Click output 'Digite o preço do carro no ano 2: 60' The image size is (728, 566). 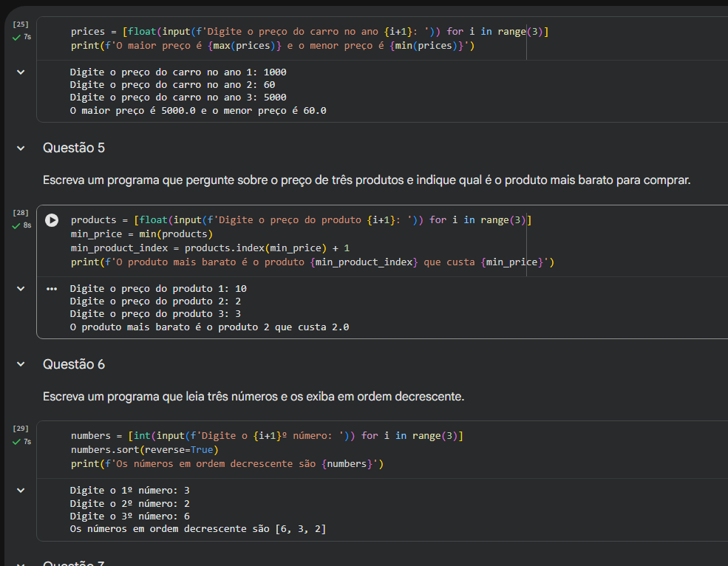click(172, 84)
